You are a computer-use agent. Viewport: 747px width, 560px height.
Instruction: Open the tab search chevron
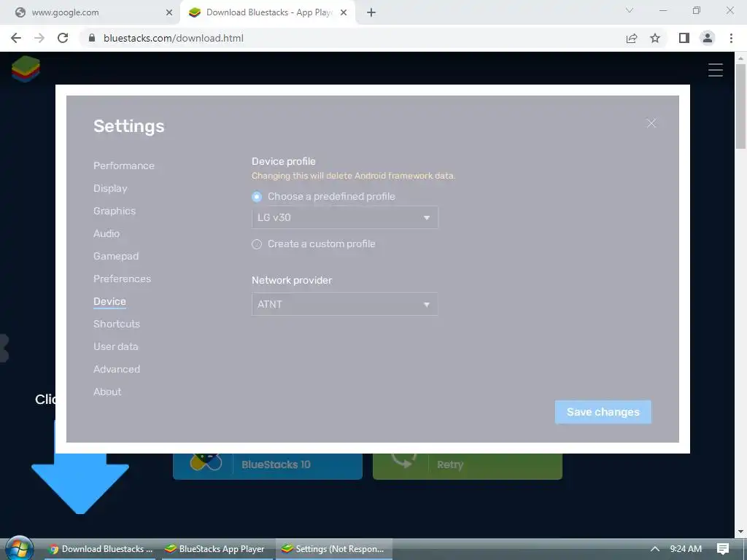630,10
